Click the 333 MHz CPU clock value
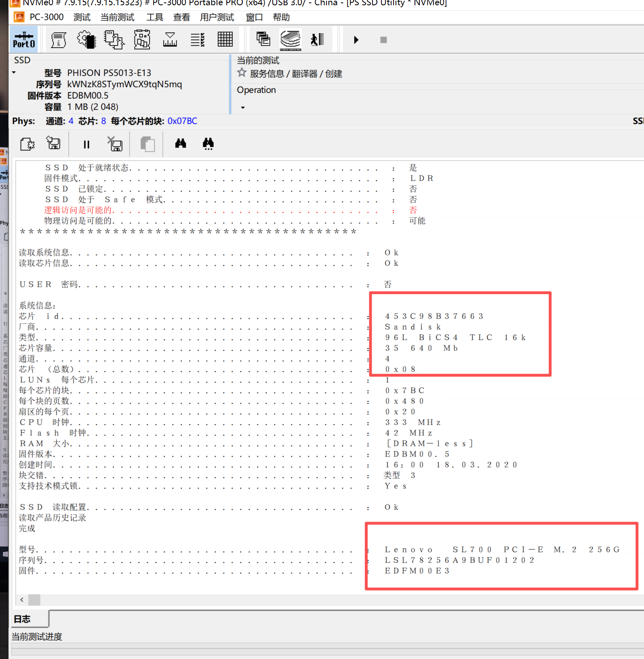644x659 pixels. click(x=412, y=422)
